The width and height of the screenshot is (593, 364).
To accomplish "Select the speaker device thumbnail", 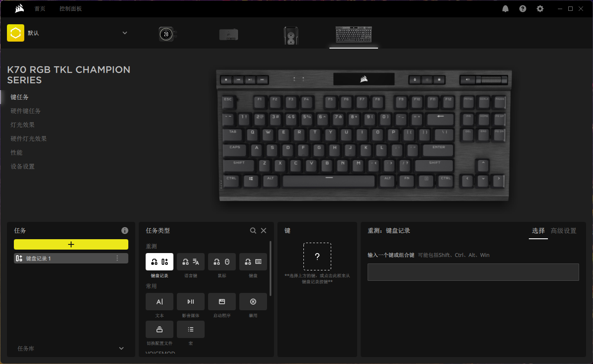I will [291, 36].
